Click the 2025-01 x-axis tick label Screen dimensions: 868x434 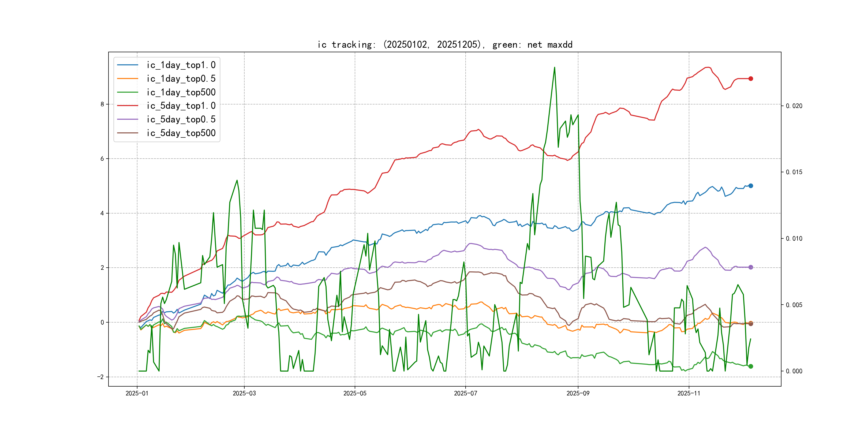pos(137,393)
